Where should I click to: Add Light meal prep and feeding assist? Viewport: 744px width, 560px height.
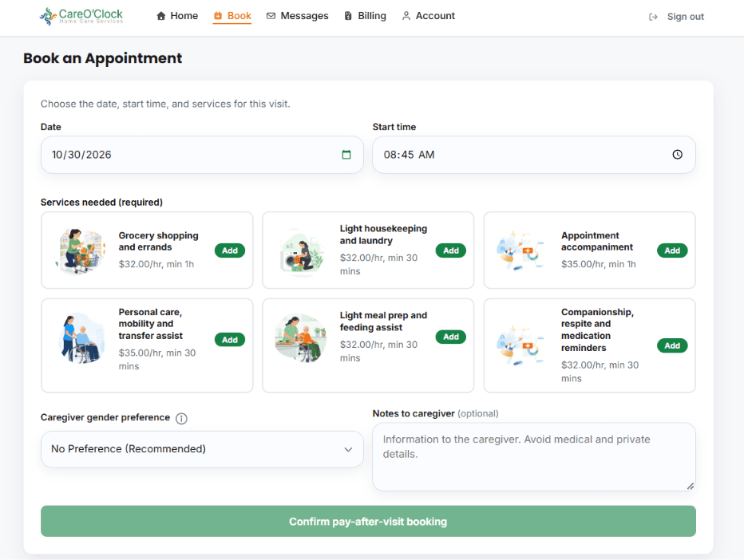[451, 337]
